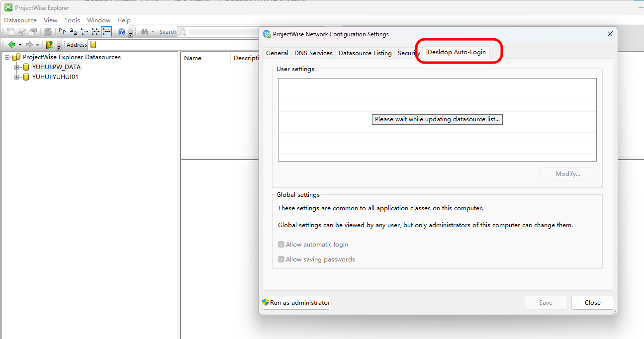Click the magnifier icon in the Search box

click(x=182, y=32)
